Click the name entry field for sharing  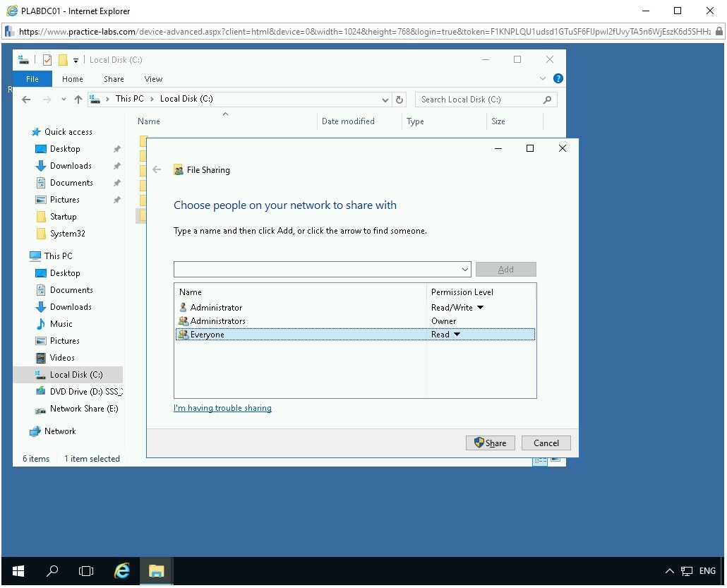pos(317,270)
